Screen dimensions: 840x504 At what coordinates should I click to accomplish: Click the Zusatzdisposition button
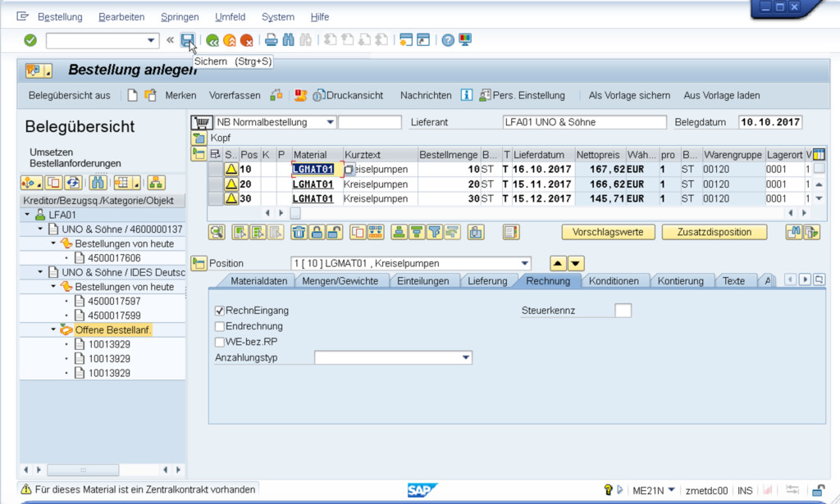(714, 232)
